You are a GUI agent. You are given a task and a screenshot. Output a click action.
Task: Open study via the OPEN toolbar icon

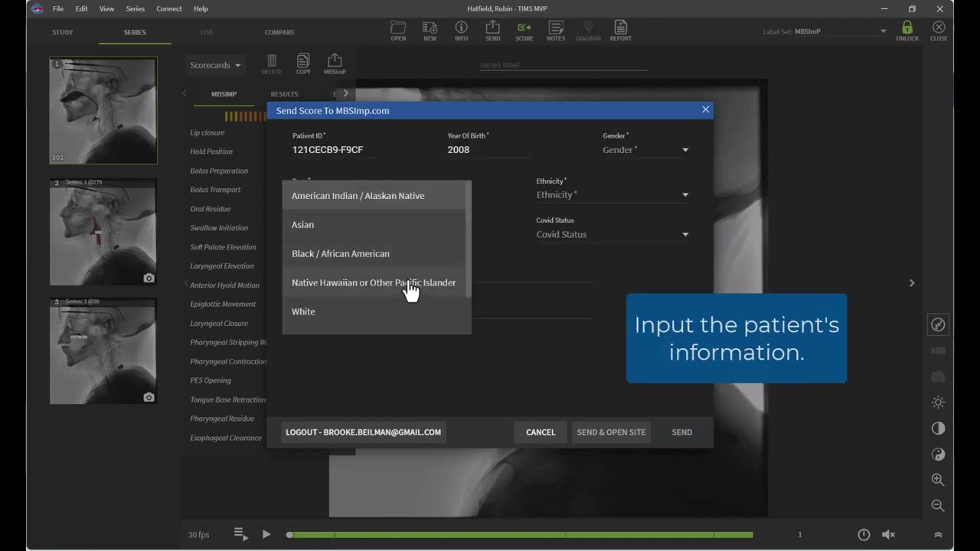(x=398, y=31)
